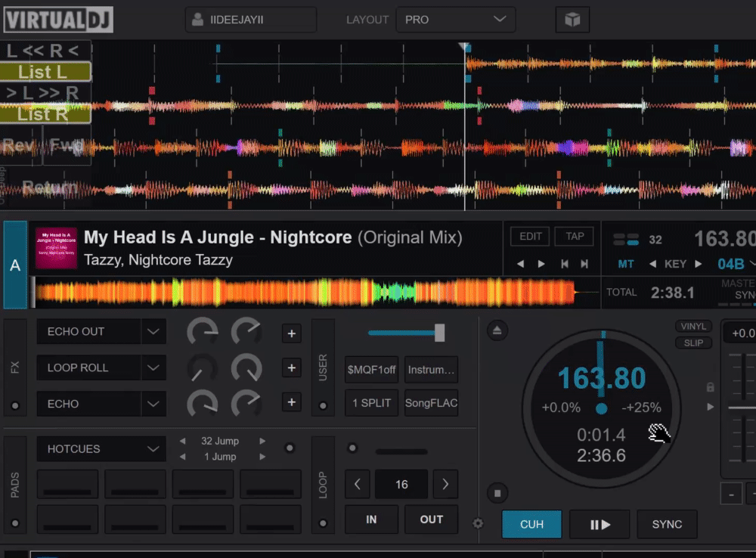The width and height of the screenshot is (756, 558).
Task: Open the 3D cube icon button
Action: coord(572,20)
